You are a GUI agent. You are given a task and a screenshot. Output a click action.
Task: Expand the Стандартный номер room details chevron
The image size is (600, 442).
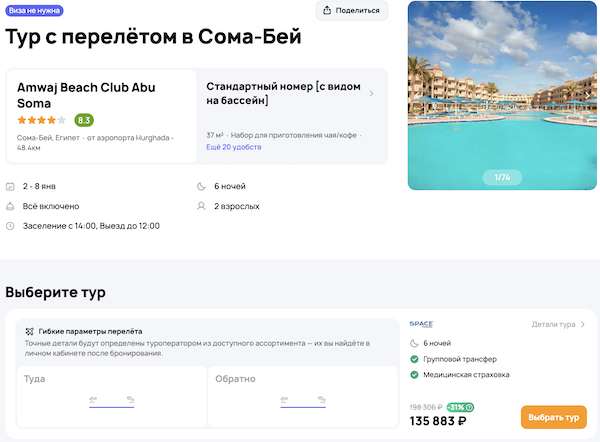point(372,94)
